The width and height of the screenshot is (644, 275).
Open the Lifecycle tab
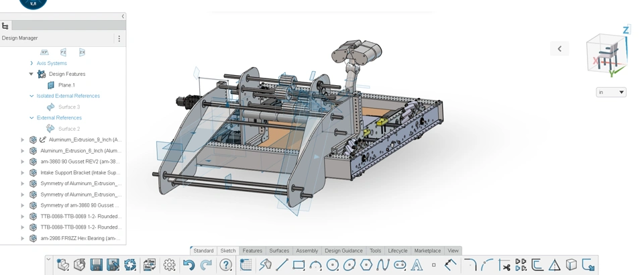398,250
